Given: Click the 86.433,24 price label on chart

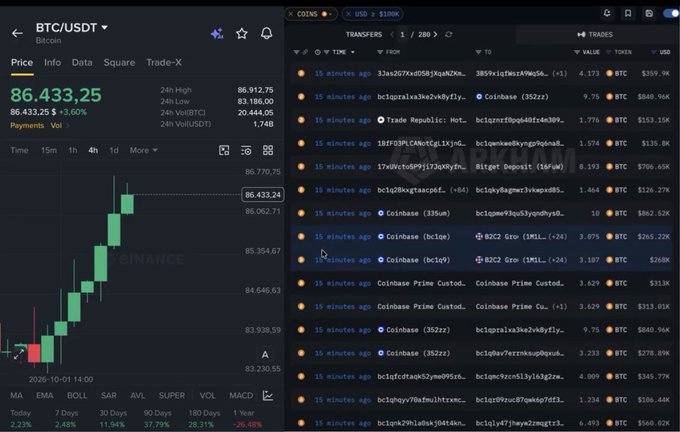Looking at the screenshot, I should click(263, 195).
